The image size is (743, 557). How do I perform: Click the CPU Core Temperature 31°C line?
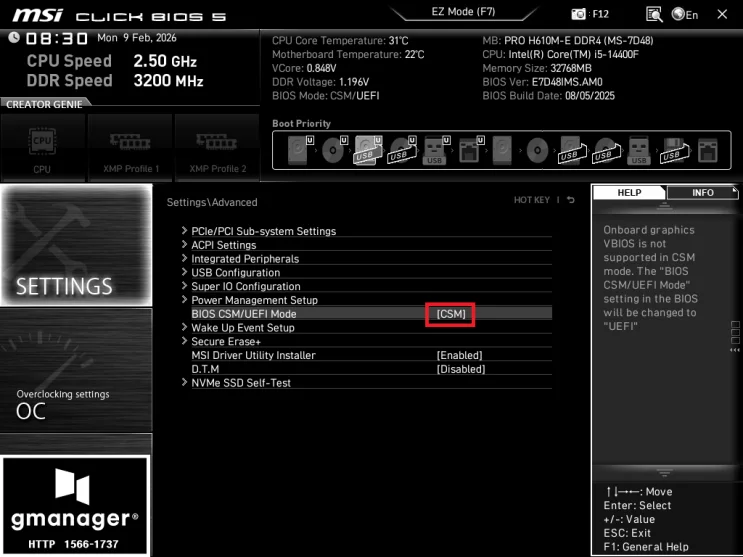340,40
